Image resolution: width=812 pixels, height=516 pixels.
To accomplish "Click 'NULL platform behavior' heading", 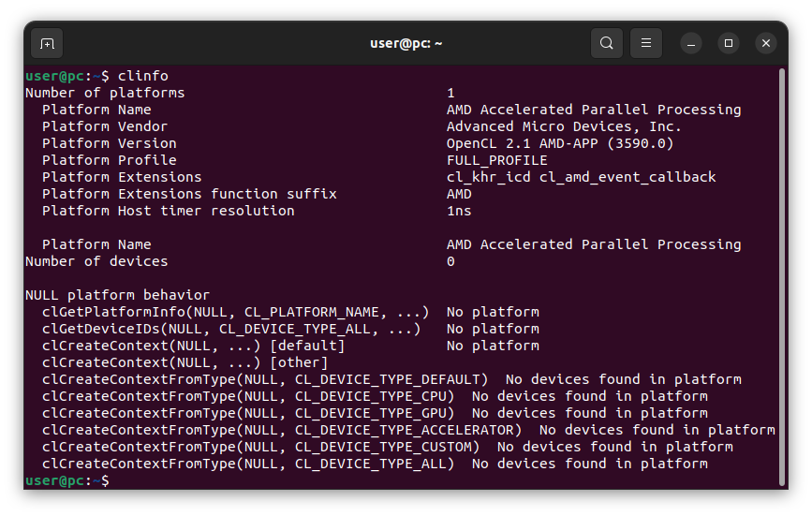I will tap(118, 295).
